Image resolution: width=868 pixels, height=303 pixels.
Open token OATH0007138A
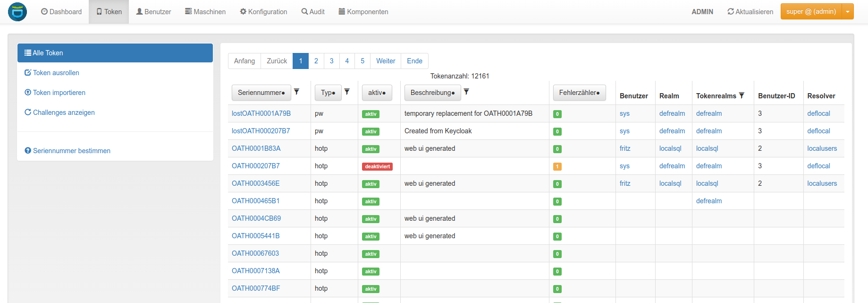pos(256,271)
